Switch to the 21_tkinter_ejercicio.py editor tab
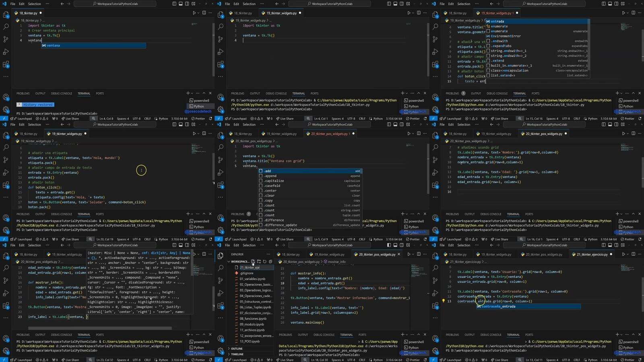This screenshot has height=362, width=644. 592,254
